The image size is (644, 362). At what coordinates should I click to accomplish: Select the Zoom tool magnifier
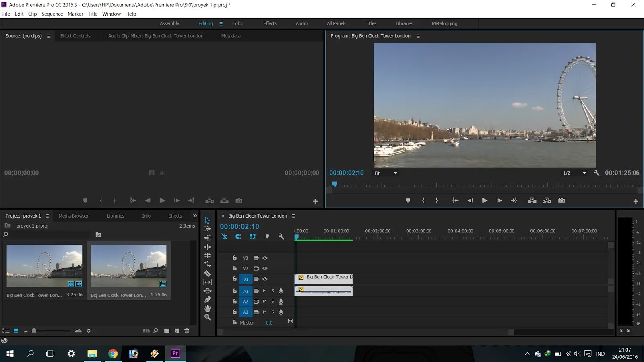pyautogui.click(x=207, y=317)
